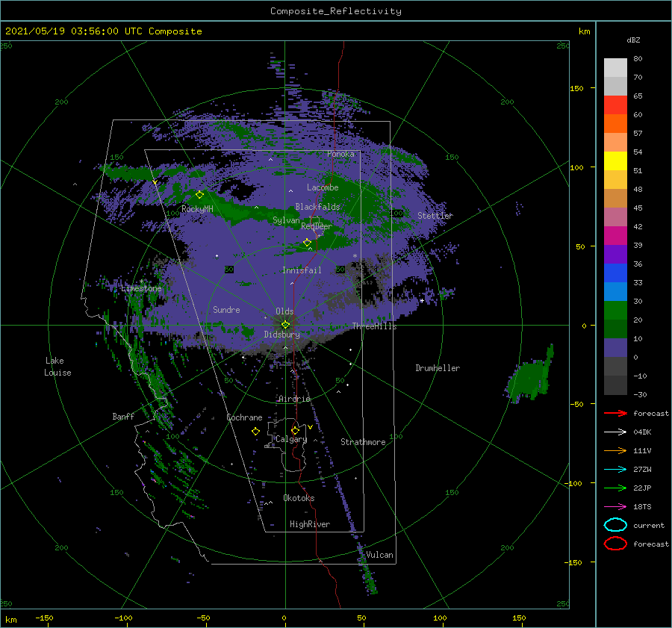
Task: Click the Stettler city label
Action: (x=435, y=216)
